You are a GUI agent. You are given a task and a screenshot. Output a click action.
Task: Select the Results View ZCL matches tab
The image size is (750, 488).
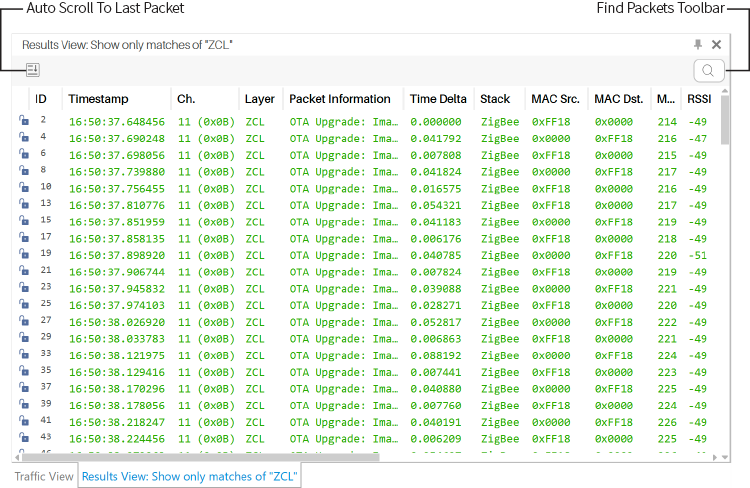click(189, 477)
